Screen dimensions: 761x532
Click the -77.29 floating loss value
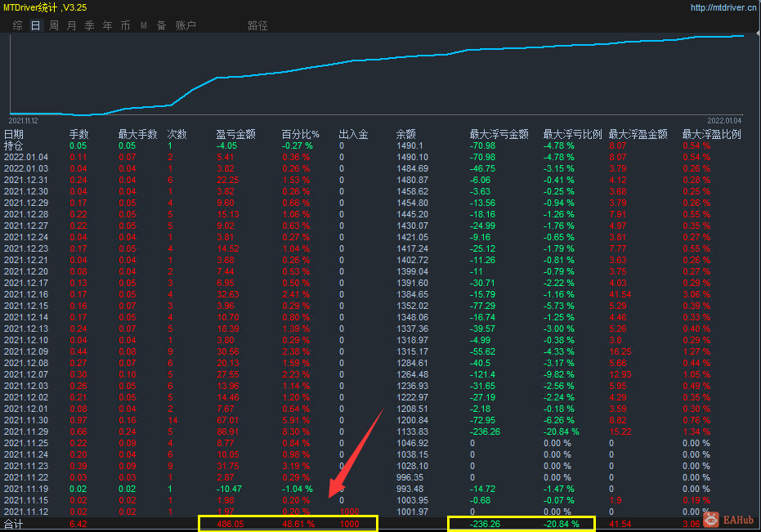coord(482,306)
